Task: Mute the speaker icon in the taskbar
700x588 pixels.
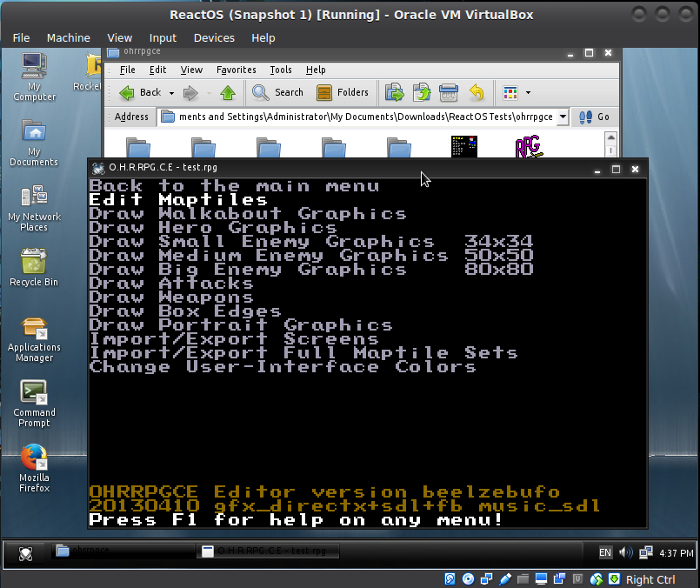Action: (x=625, y=551)
